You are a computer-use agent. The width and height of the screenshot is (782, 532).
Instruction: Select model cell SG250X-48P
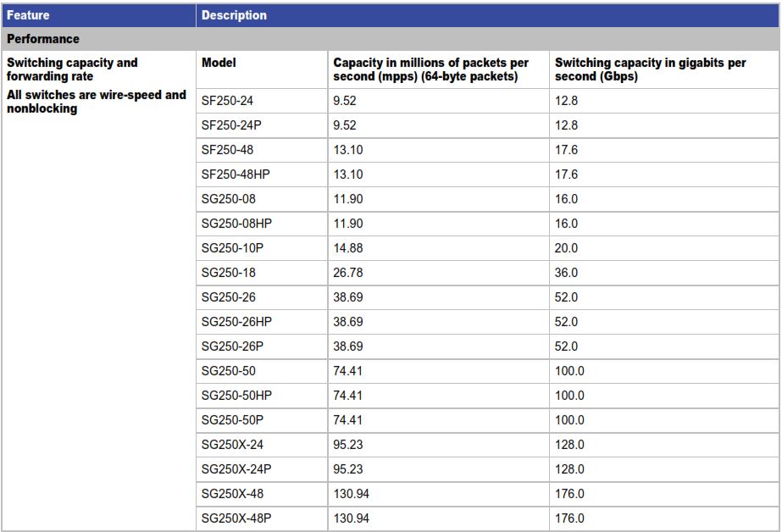tap(262, 518)
